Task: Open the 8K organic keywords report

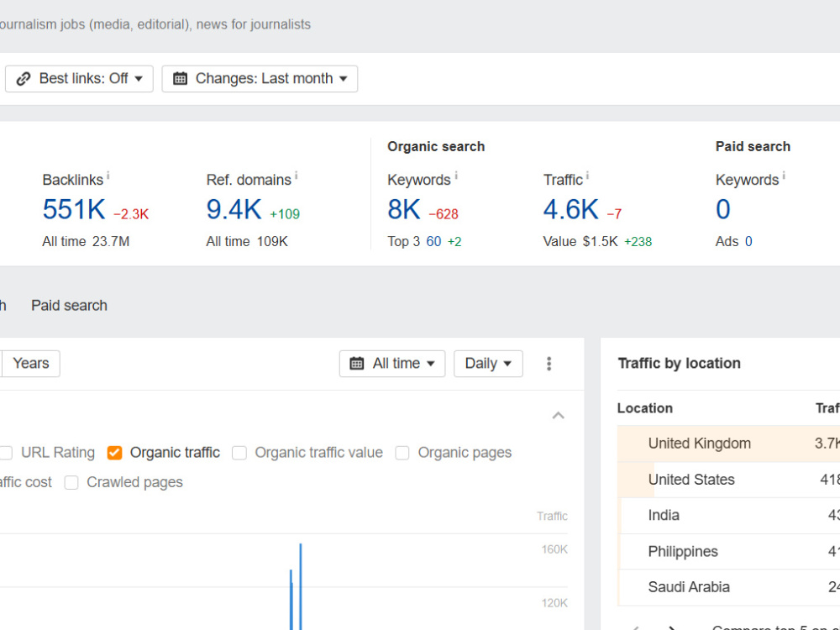Action: (404, 209)
